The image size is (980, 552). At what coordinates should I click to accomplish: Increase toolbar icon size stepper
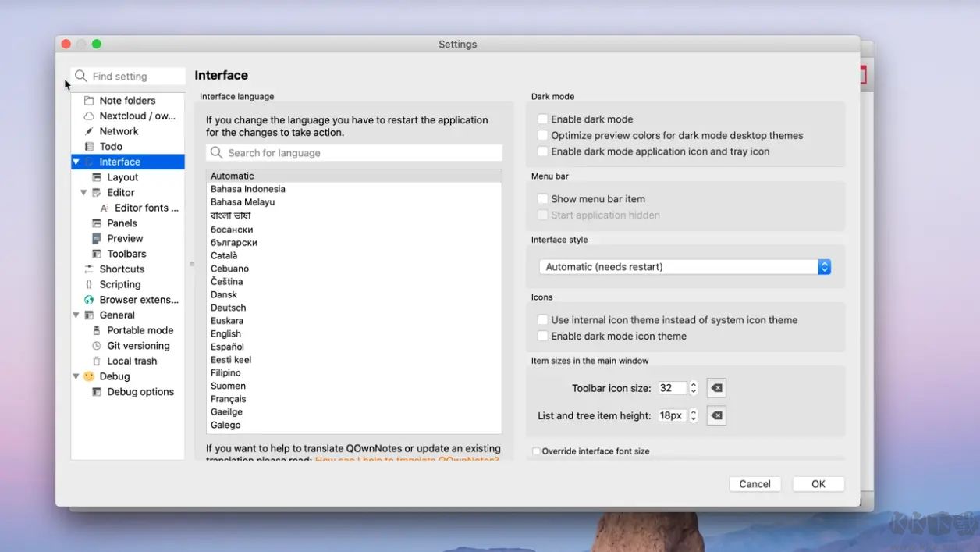click(x=693, y=384)
